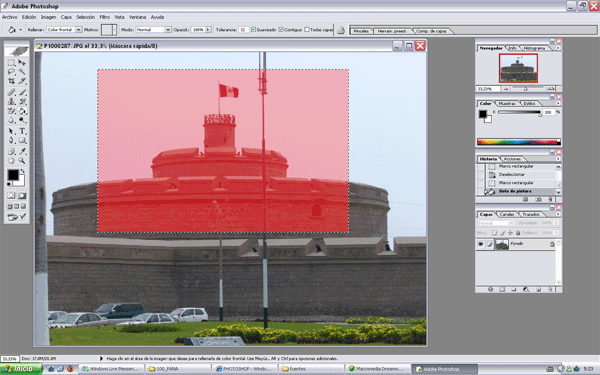Screen dimensions: 600x375
Task: Open the tool preset picker arrow
Action: (x=20, y=30)
